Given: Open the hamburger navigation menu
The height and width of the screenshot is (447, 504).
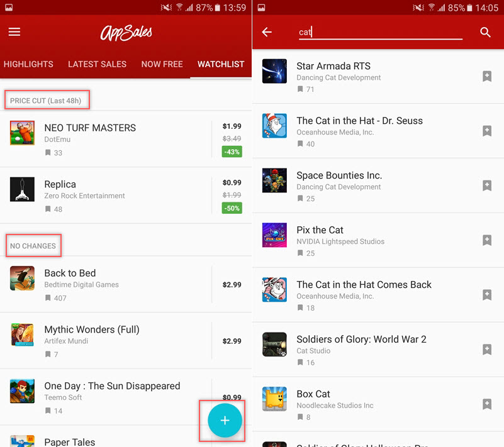Looking at the screenshot, I should (14, 32).
